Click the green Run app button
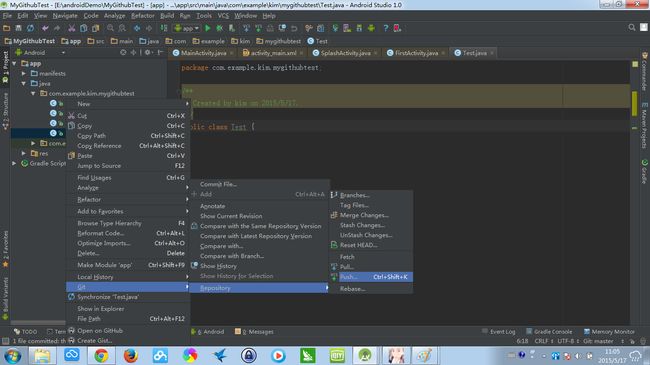650x365 pixels. point(208,28)
